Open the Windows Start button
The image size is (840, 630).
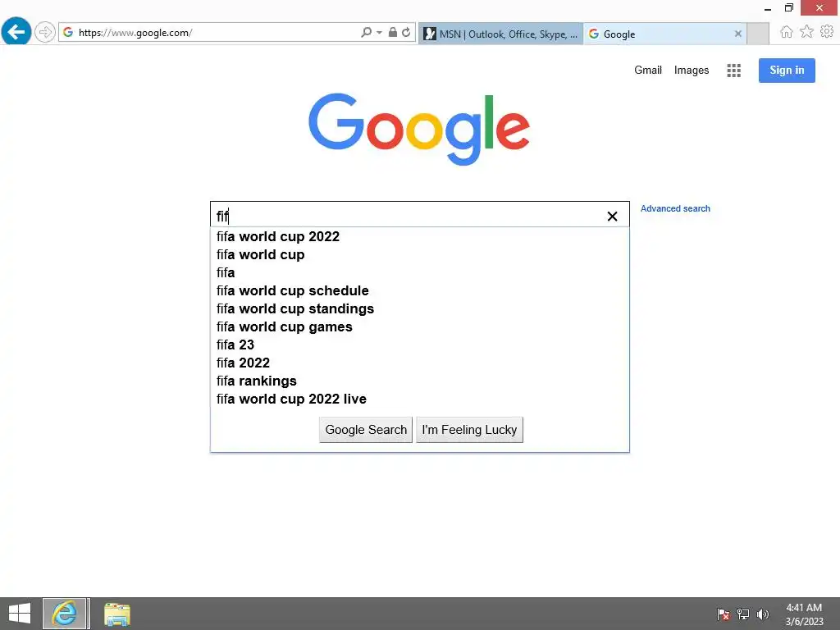pyautogui.click(x=20, y=614)
